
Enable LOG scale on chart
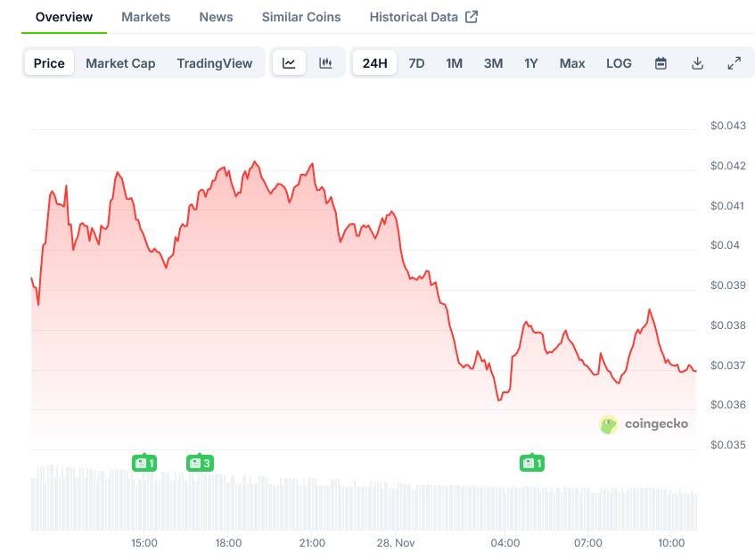619,63
